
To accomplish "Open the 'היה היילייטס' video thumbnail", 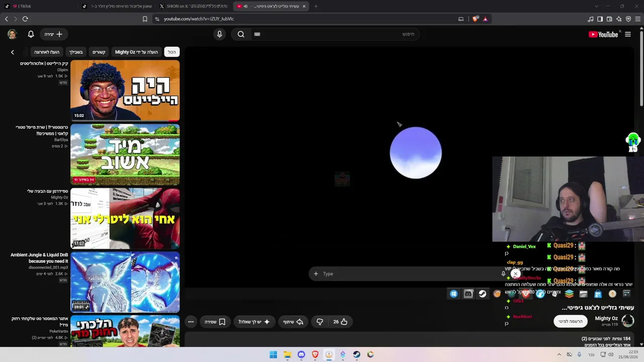I will click(x=125, y=90).
